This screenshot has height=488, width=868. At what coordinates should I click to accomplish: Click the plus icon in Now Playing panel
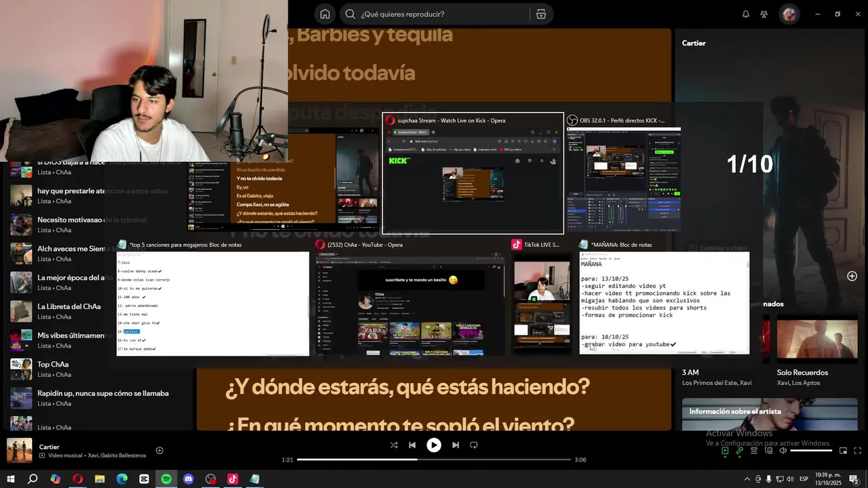(852, 276)
